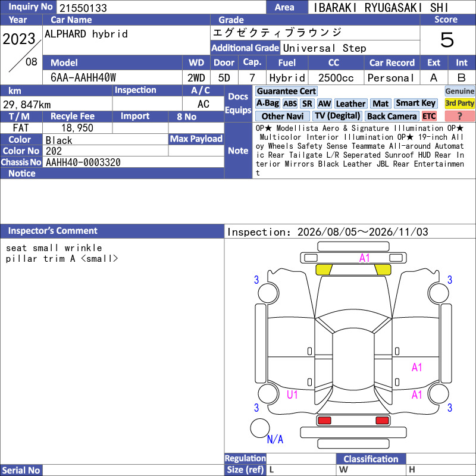Image resolution: width=476 pixels, height=476 pixels.
Task: Click the N/A spare tire label
Action: [275, 439]
